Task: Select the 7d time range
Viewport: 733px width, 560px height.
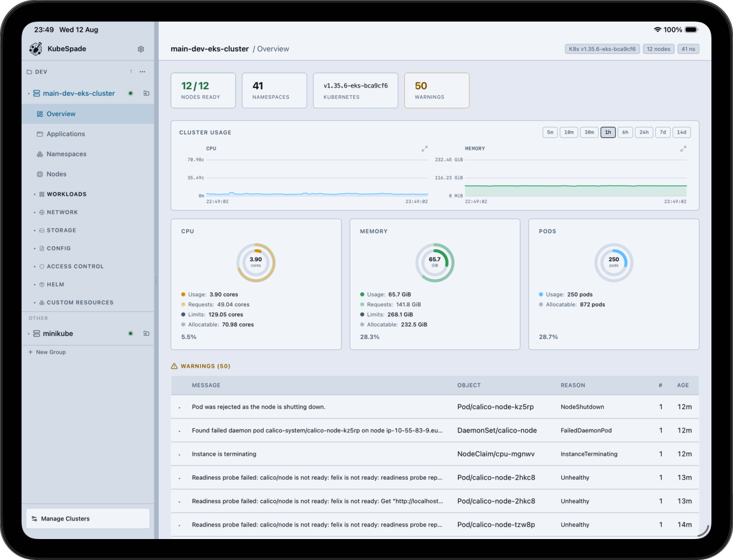Action: point(662,132)
